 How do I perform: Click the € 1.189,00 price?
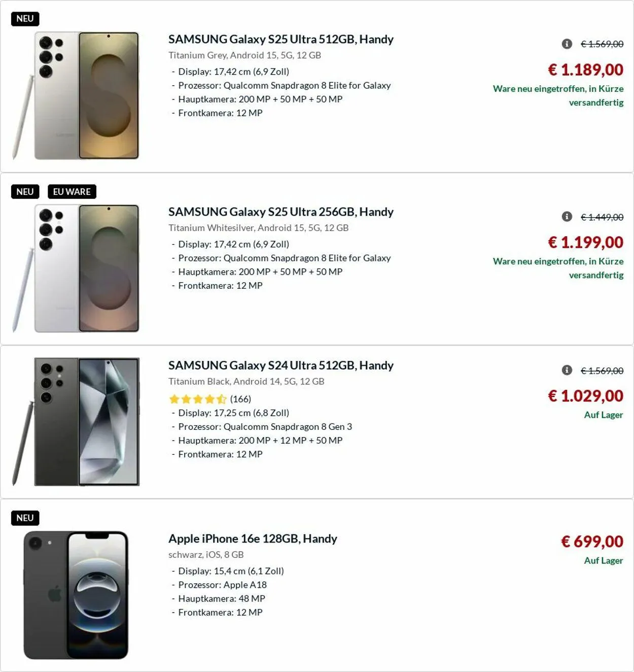[585, 70]
